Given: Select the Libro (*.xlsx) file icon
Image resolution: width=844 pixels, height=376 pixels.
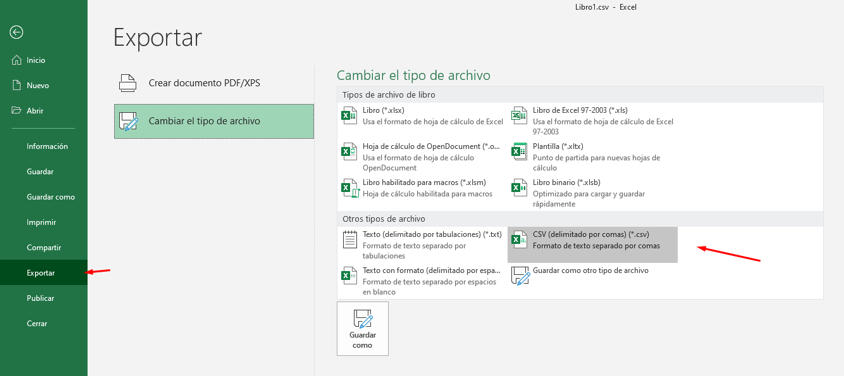Looking at the screenshot, I should point(349,116).
